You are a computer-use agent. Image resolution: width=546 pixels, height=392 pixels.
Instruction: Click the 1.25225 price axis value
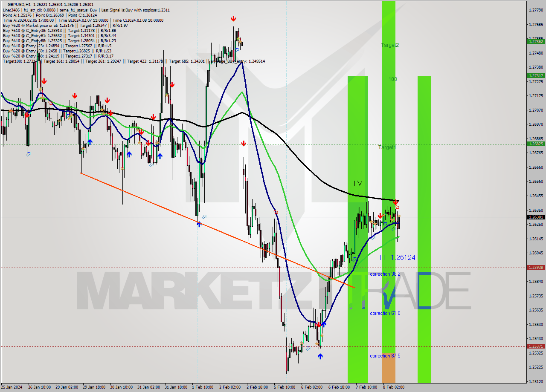[536, 367]
